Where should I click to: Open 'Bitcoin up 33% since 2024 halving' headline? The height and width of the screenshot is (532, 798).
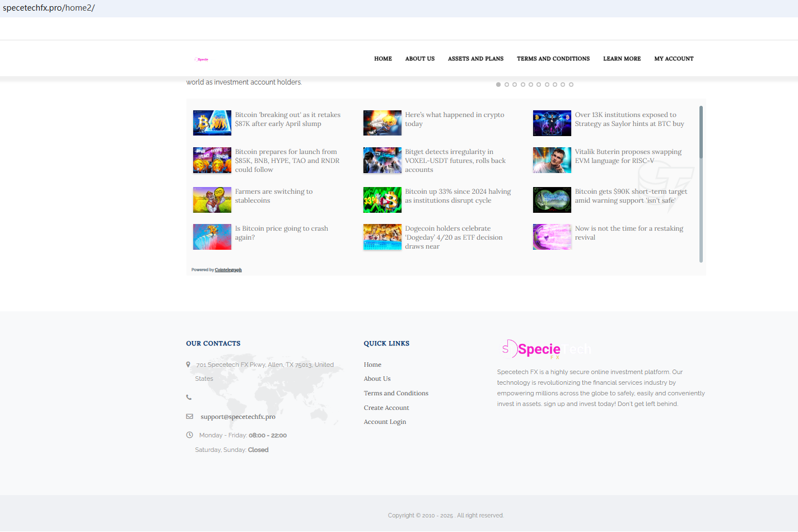(x=458, y=196)
